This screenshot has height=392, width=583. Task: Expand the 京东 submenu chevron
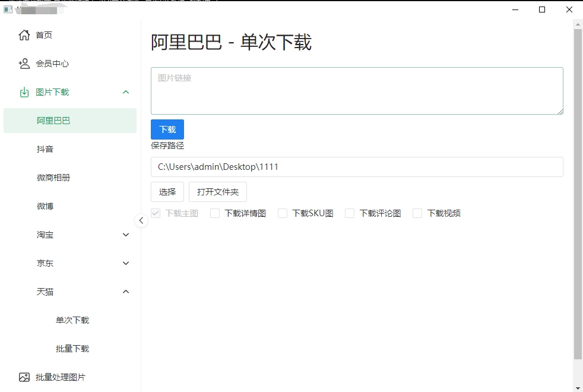click(x=126, y=263)
